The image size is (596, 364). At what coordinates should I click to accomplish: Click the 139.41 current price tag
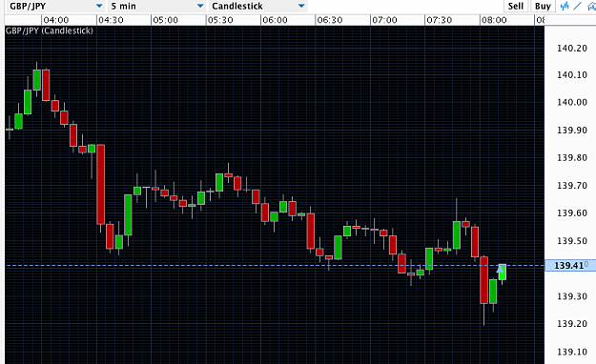click(x=570, y=265)
